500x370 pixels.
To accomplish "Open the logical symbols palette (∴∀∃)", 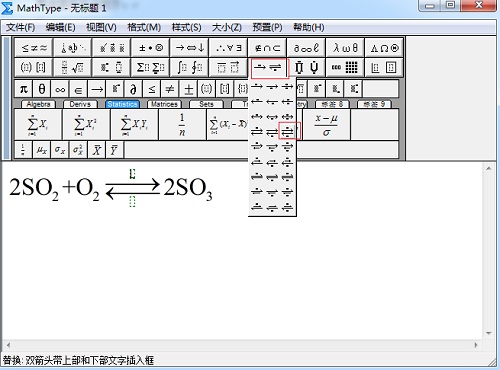I will tap(228, 48).
